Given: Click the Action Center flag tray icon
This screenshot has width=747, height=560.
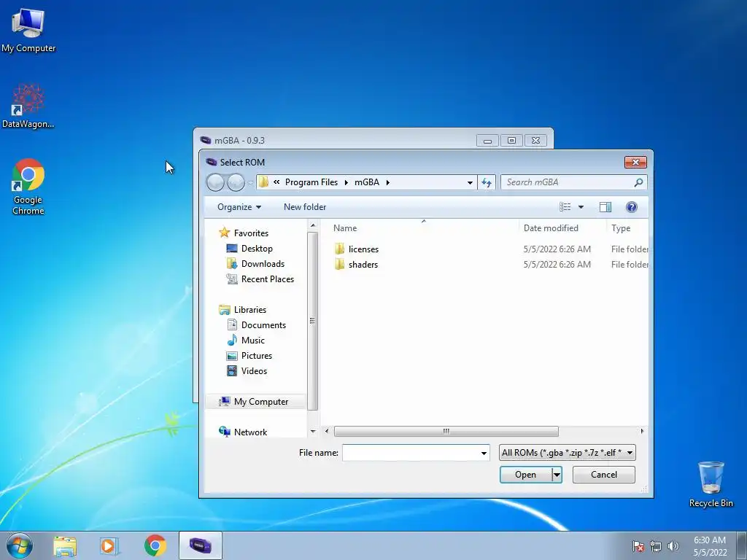Looking at the screenshot, I should point(638,546).
